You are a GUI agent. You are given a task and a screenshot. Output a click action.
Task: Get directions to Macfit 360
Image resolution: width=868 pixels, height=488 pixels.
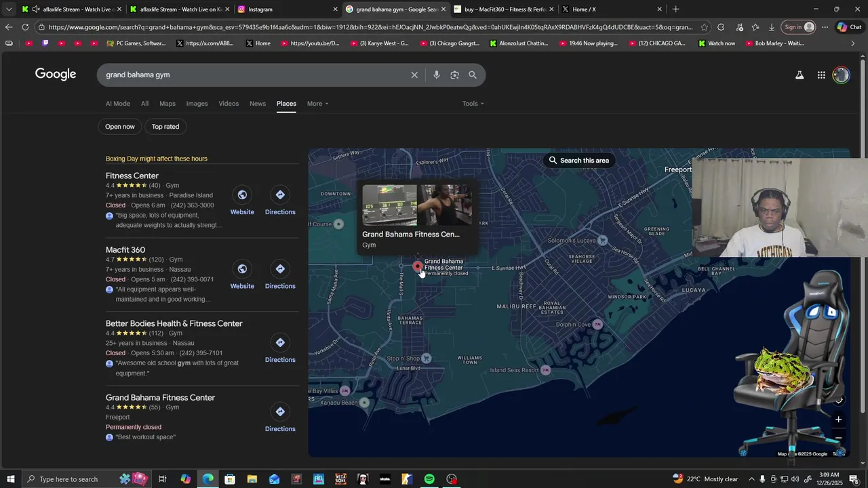point(280,269)
